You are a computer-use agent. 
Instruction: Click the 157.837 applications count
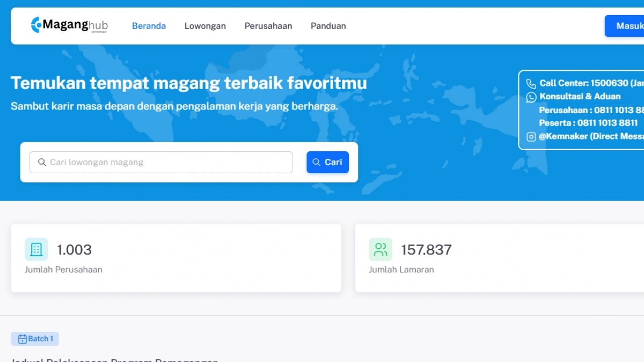coord(427,249)
